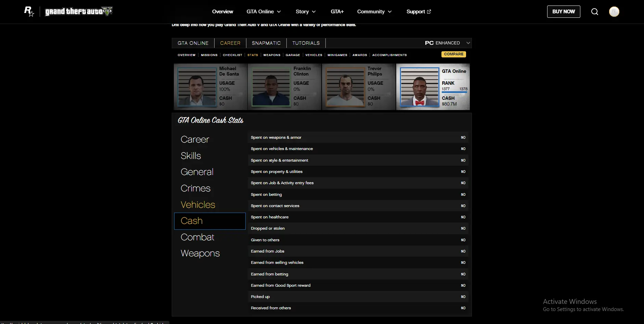Image resolution: width=644 pixels, height=324 pixels.
Task: Select Combat in the stats sidebar
Action: pyautogui.click(x=197, y=237)
